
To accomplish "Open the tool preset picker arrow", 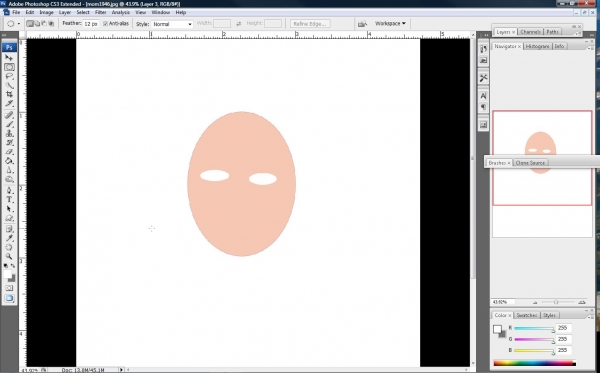I will 19,24.
